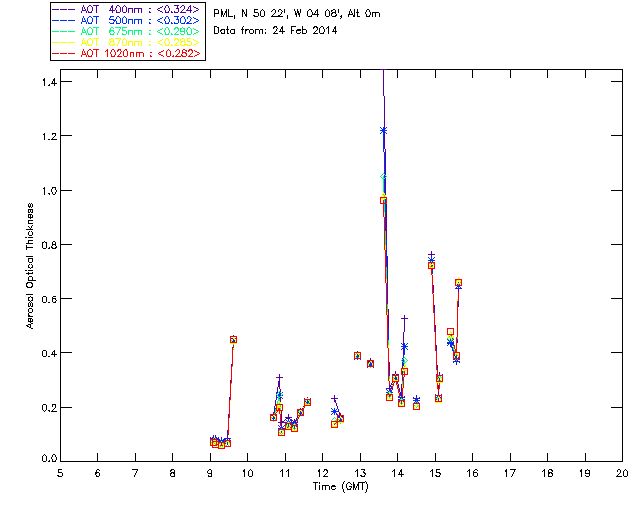
Task: Click the data point near 0.39 at 13 hours
Action: tap(358, 356)
